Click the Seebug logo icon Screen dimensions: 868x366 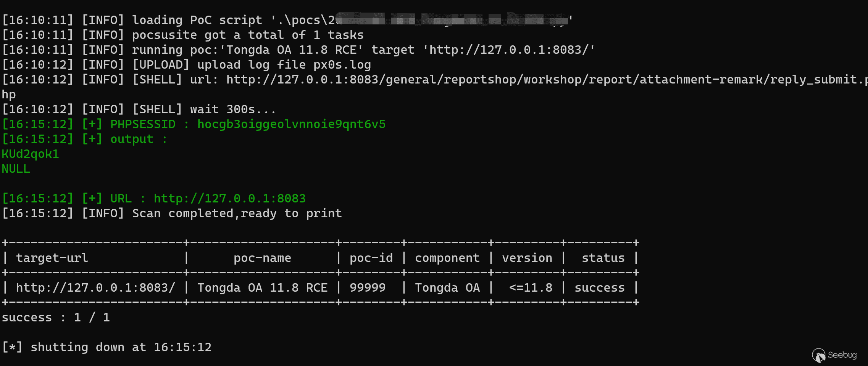coord(818,355)
